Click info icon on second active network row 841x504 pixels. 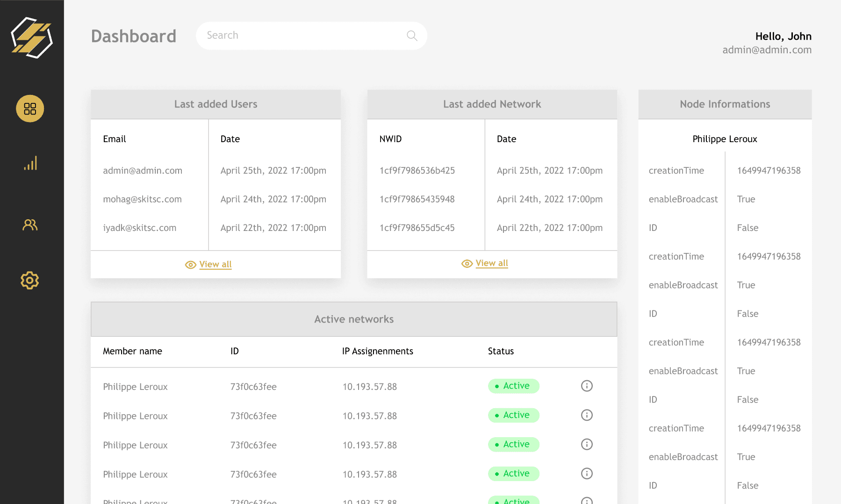[x=587, y=415]
